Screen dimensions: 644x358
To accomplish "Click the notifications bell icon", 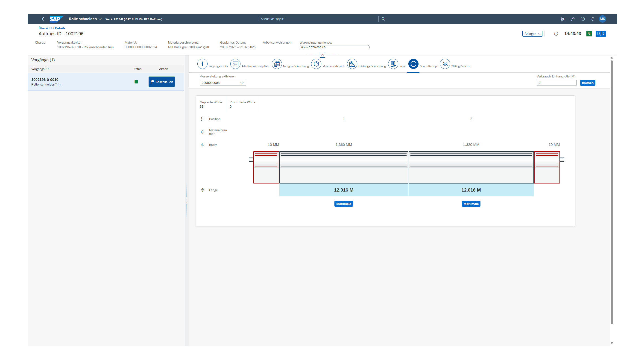I will [x=592, y=19].
